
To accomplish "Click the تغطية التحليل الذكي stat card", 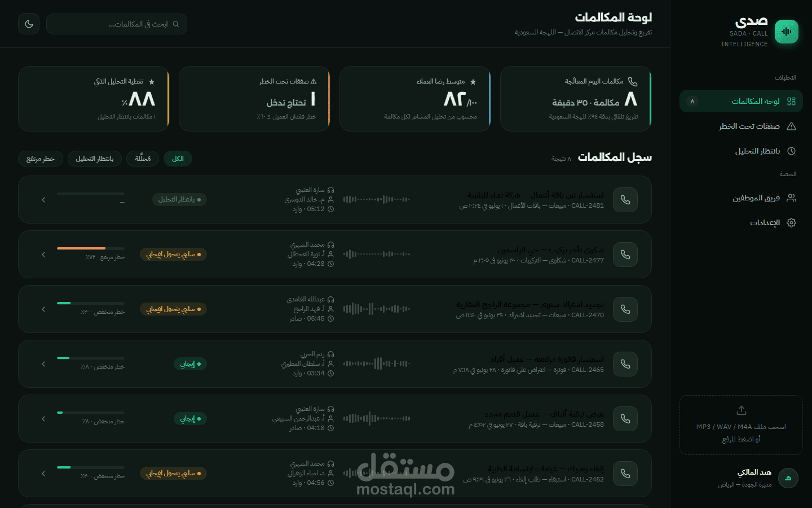I will click(94, 99).
